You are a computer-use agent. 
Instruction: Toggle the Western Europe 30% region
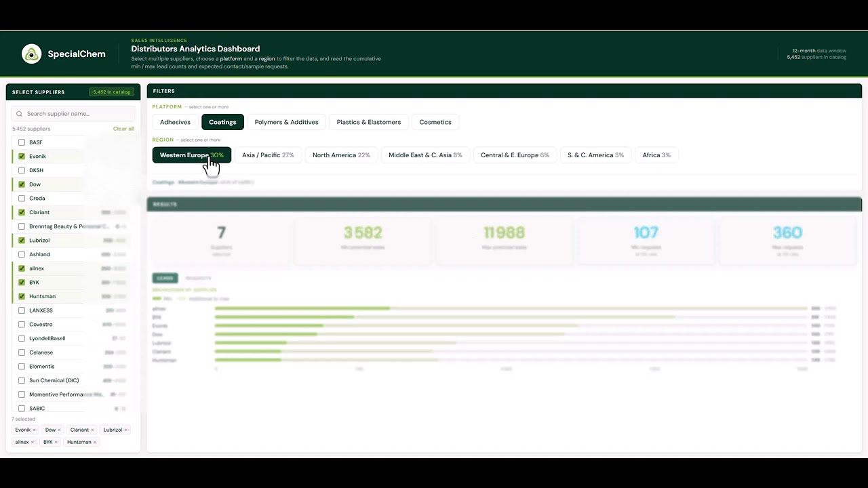[192, 155]
